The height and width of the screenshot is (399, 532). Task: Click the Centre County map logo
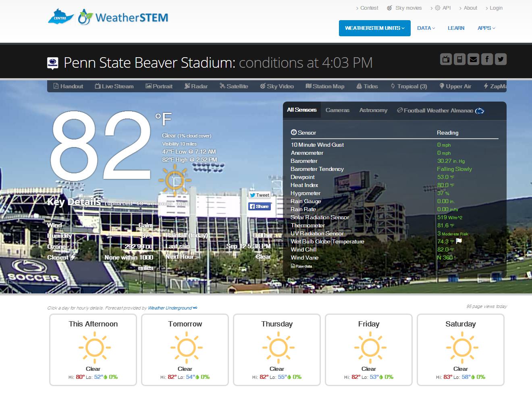(x=60, y=16)
